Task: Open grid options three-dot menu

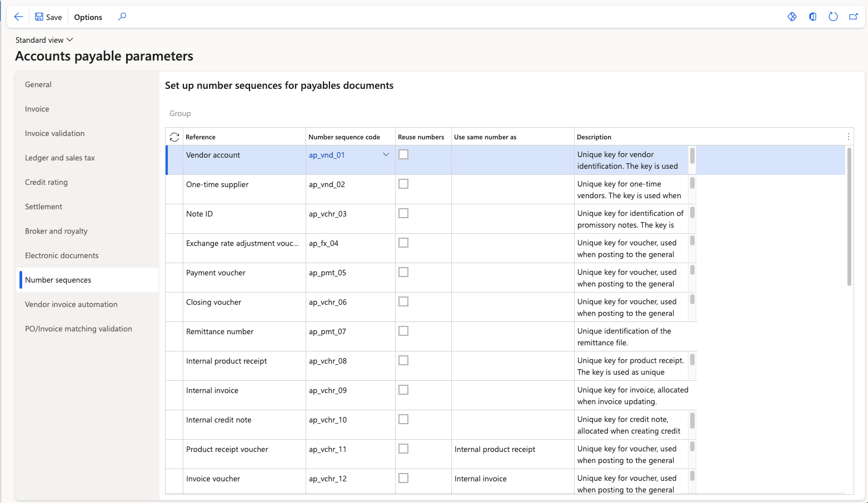Action: point(849,137)
